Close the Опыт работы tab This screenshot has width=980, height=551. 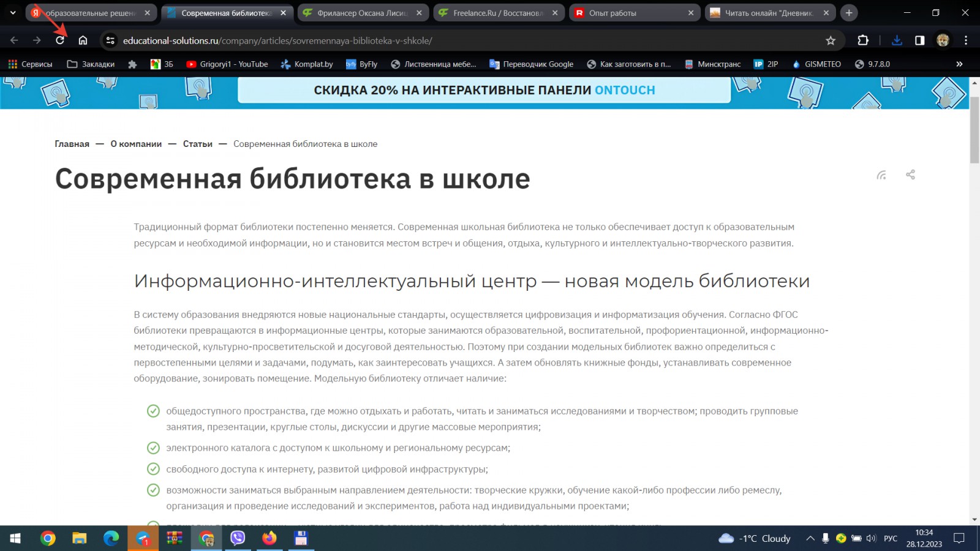(691, 13)
